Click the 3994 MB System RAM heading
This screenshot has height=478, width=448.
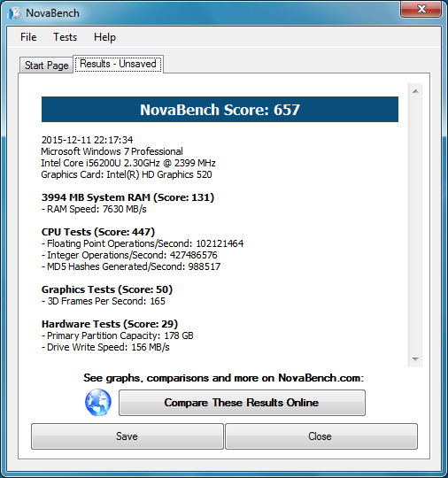click(127, 197)
